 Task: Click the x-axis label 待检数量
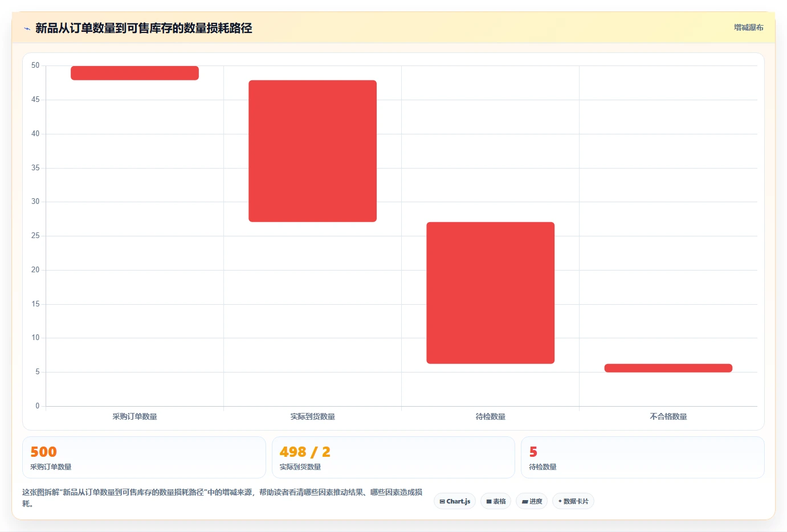point(490,416)
